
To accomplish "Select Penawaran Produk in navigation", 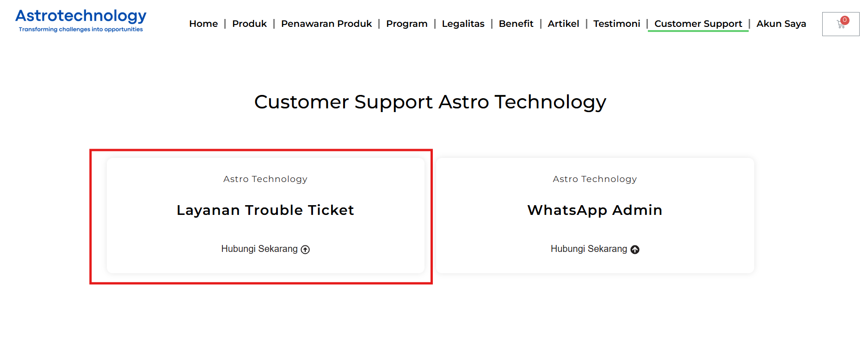I will (326, 24).
